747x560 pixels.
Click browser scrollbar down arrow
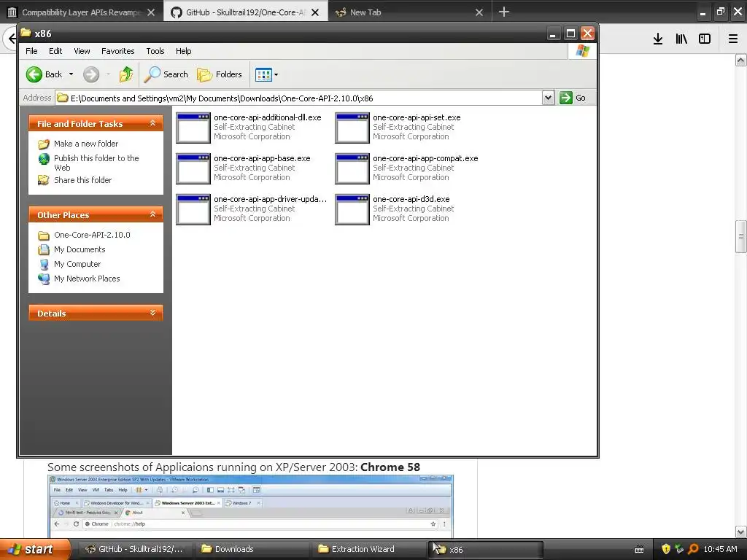(x=741, y=532)
